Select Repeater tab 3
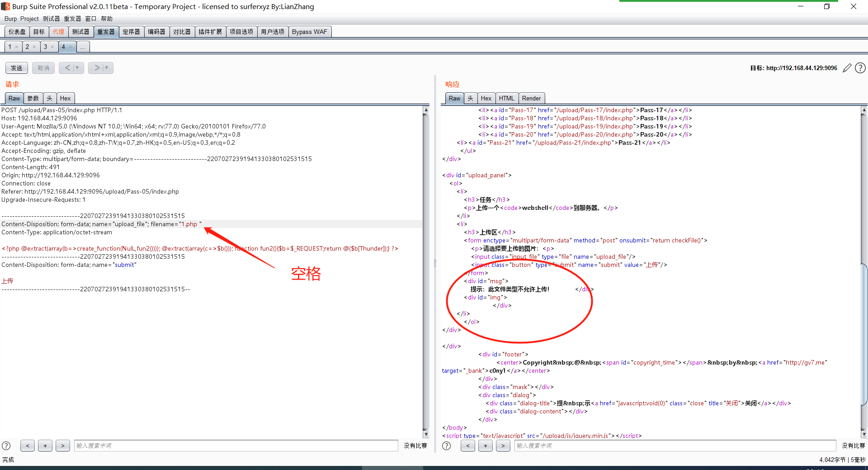 (x=46, y=47)
